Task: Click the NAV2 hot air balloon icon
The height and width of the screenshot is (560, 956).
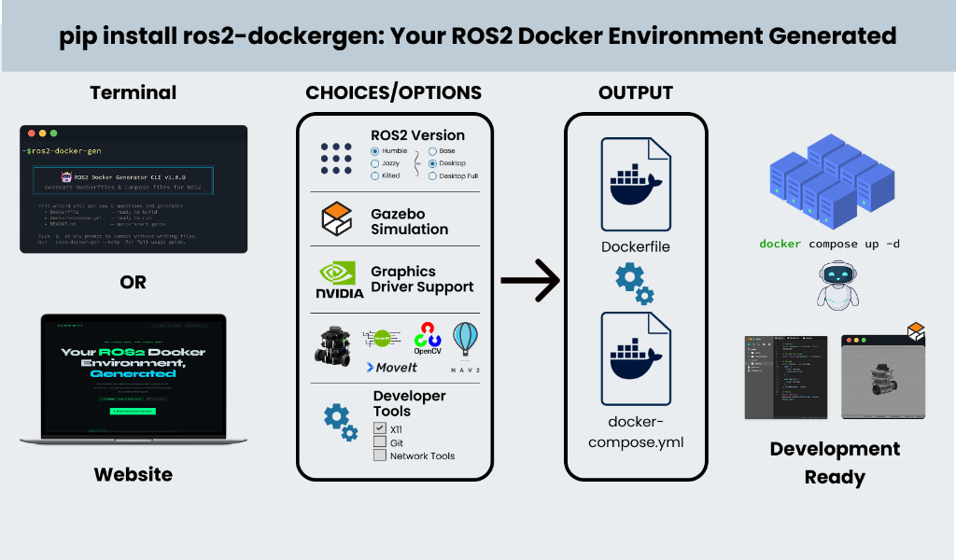Action: click(x=465, y=339)
